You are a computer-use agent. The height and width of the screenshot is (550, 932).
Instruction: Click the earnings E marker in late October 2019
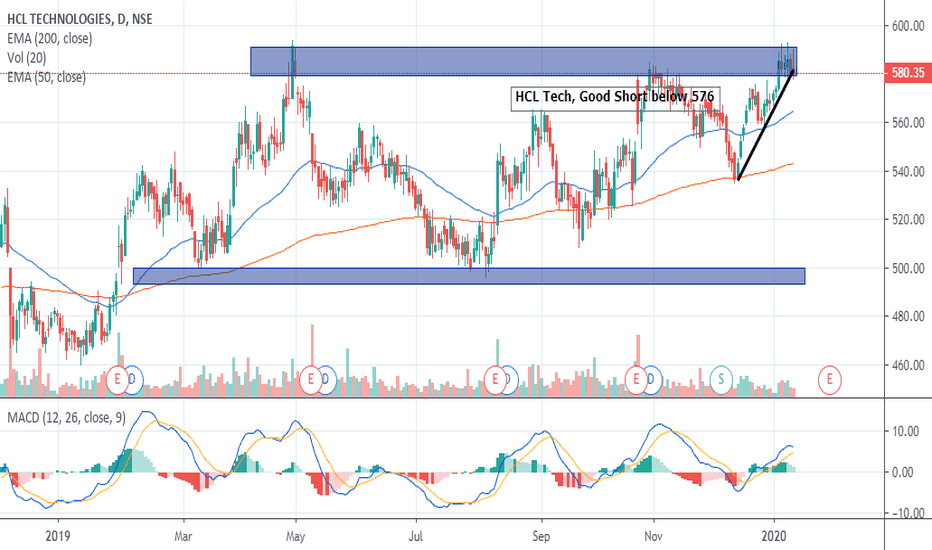[x=636, y=380]
